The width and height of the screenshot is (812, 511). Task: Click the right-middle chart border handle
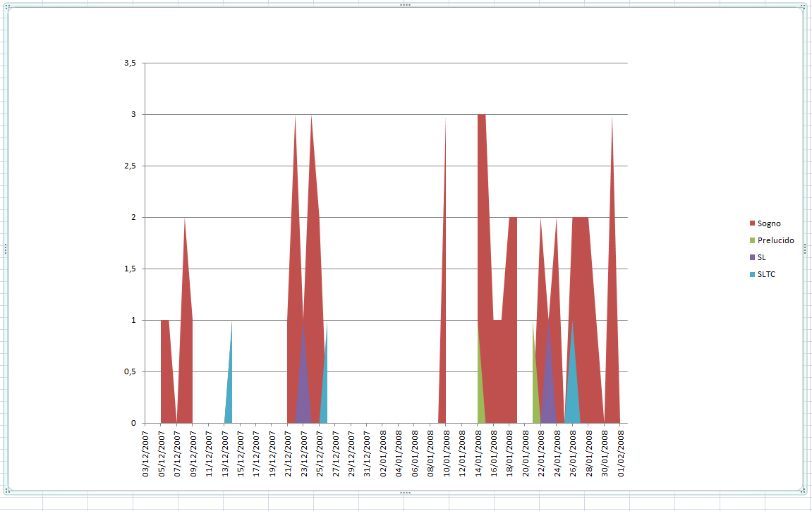(805, 249)
